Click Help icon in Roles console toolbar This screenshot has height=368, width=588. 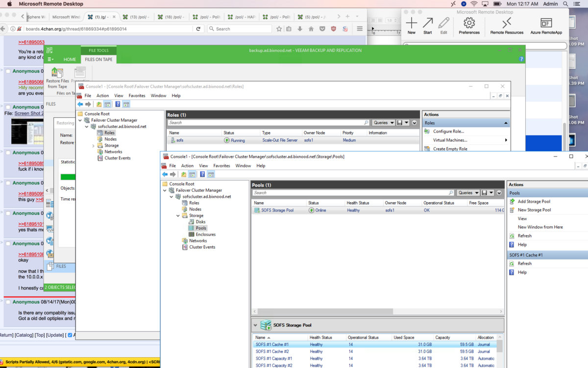[x=118, y=104]
